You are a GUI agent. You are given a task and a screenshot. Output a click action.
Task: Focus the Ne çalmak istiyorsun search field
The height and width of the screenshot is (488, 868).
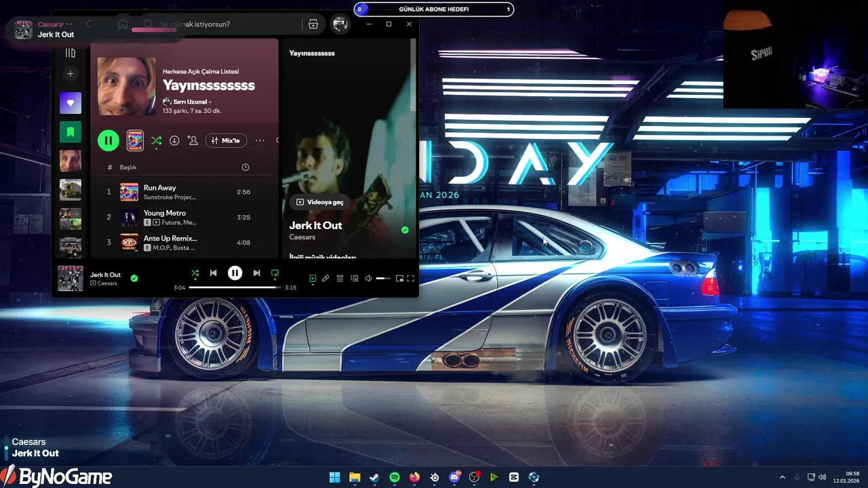click(x=220, y=24)
